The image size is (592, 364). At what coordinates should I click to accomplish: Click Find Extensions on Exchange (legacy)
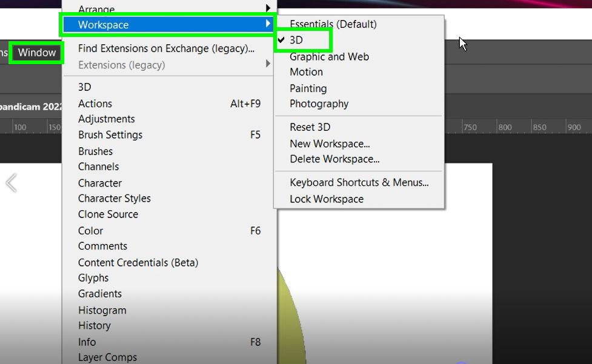(166, 48)
